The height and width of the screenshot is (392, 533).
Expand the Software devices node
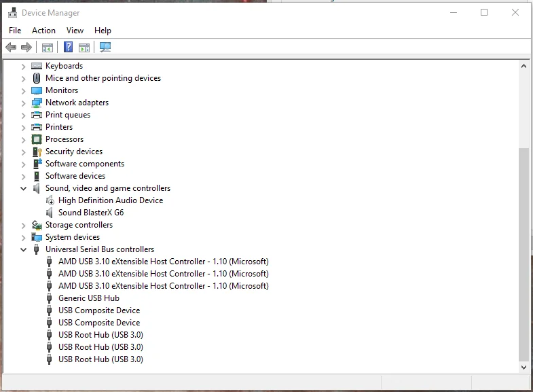[23, 177]
